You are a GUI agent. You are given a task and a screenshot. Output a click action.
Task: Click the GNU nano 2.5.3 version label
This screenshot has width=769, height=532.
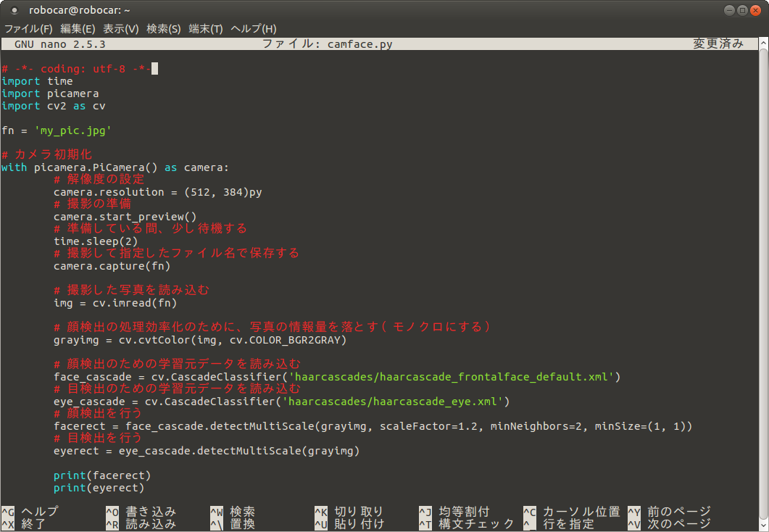[x=60, y=44]
